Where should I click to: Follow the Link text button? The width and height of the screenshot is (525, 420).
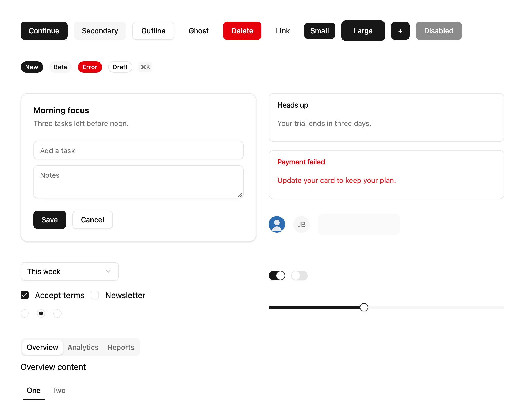[283, 31]
